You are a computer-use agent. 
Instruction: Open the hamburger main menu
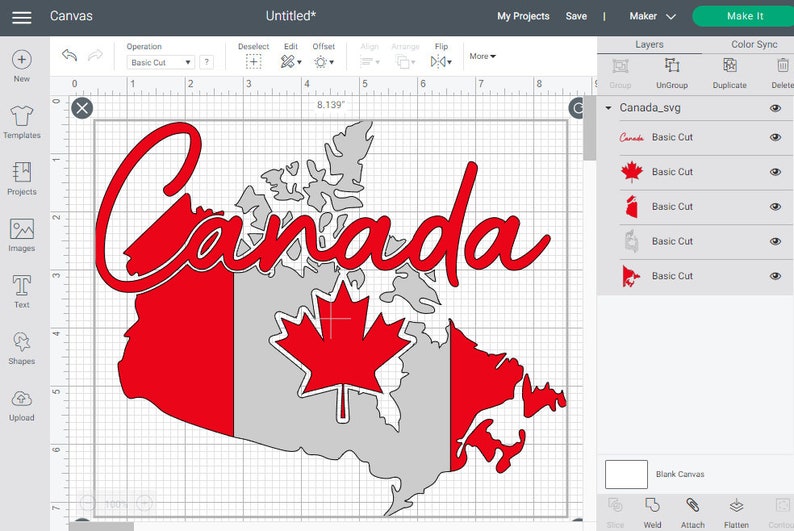pos(22,17)
